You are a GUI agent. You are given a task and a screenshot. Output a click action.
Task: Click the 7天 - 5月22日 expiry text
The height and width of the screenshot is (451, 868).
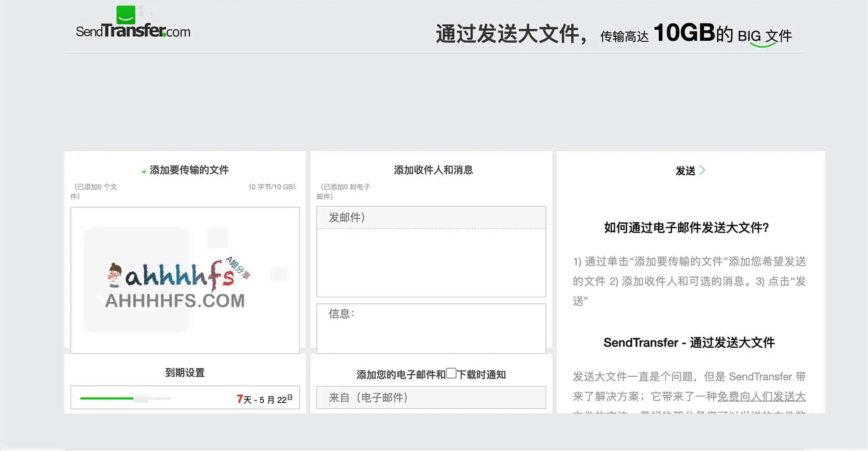click(x=264, y=398)
